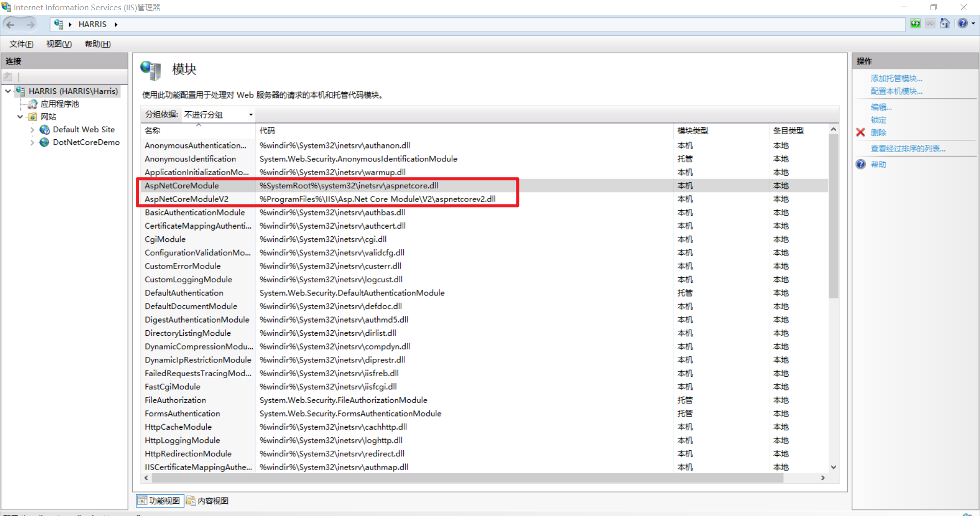
Task: Sort by 名称 column header
Action: 198,131
